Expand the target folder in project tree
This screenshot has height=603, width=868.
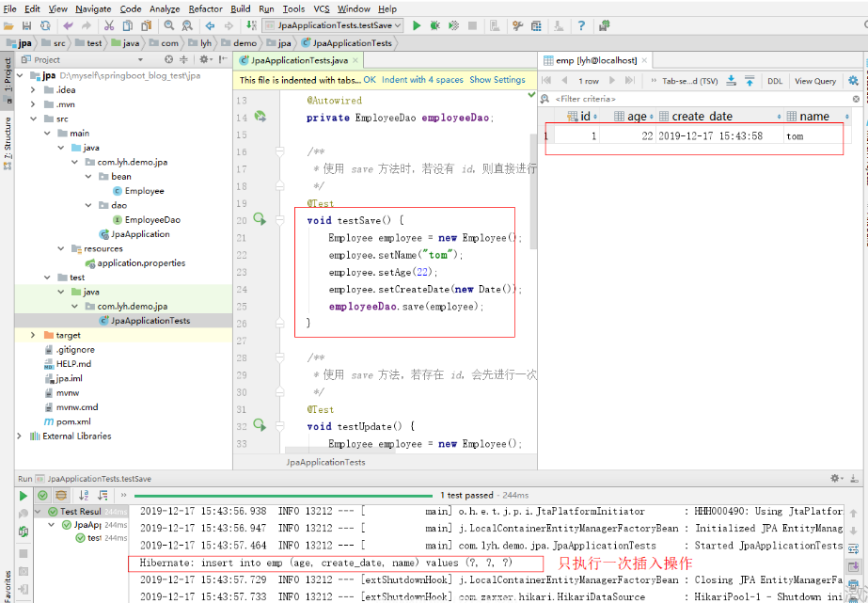pyautogui.click(x=34, y=335)
